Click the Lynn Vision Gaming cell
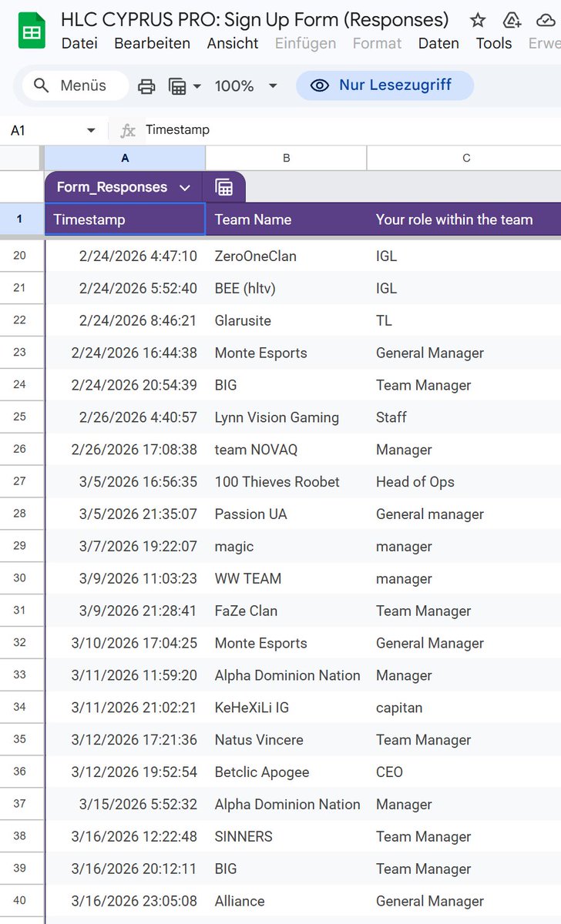Screen dimensions: 561x924 point(286,417)
